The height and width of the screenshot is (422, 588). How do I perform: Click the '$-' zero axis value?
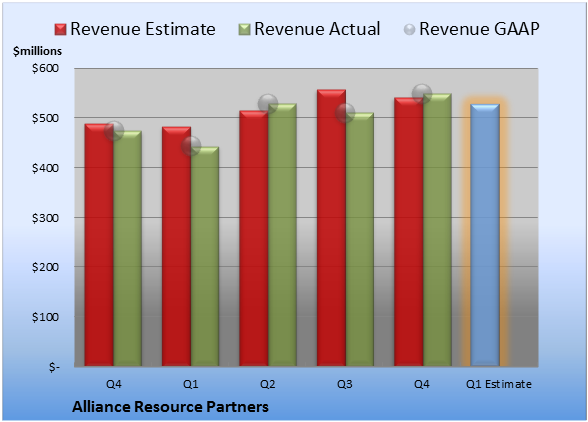click(x=54, y=367)
